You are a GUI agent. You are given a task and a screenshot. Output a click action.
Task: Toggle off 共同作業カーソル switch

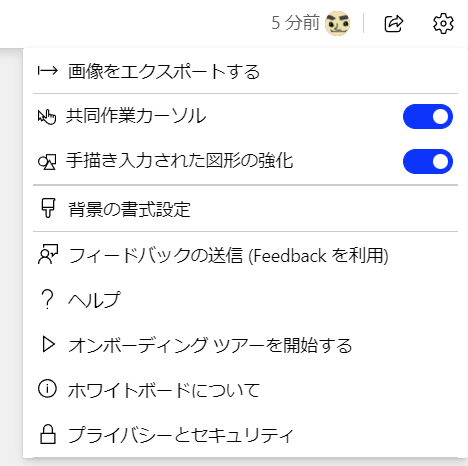click(x=428, y=117)
